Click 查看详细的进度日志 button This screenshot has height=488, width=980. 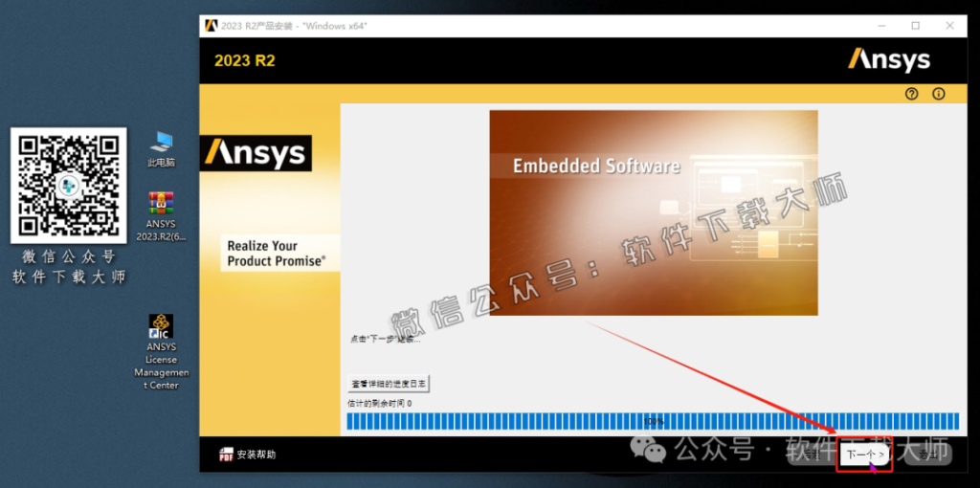click(389, 383)
